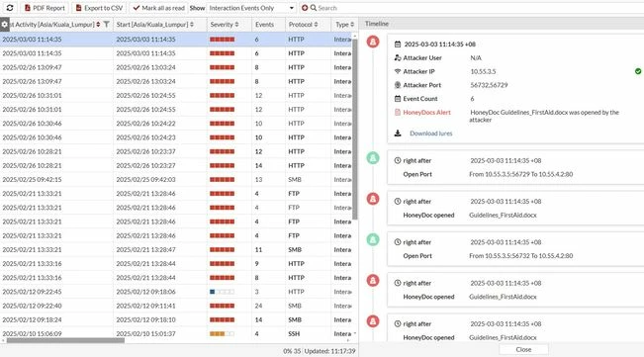
Task: Click Attacker Port value 56732,56729
Action: tap(489, 85)
